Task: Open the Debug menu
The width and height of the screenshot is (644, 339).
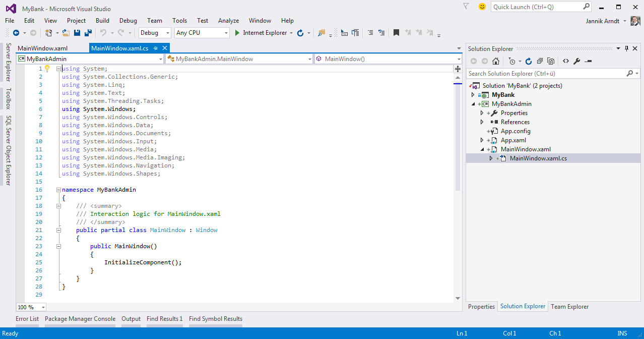Action: [128, 21]
